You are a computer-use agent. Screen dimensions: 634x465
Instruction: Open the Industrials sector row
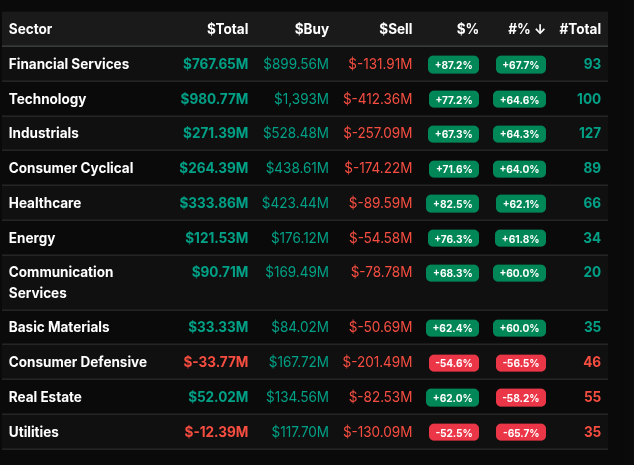[43, 133]
